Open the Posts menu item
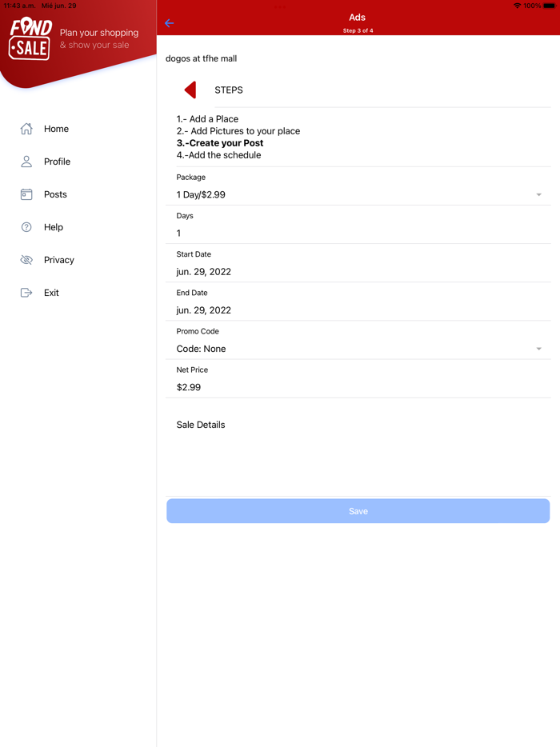 tap(55, 194)
